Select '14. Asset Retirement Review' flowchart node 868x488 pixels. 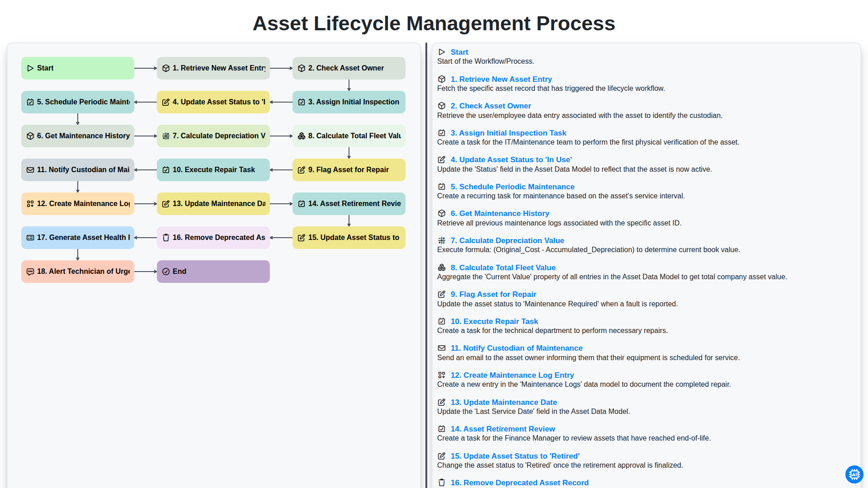[x=349, y=204]
